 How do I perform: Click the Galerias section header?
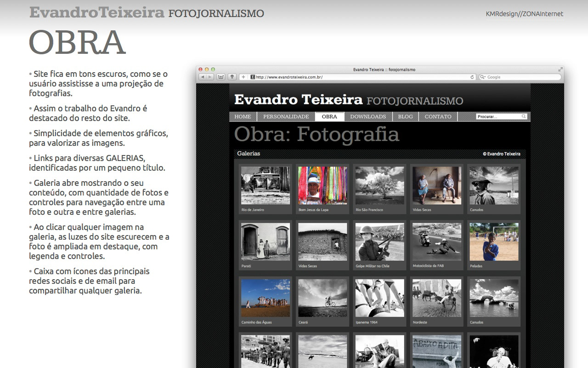249,154
